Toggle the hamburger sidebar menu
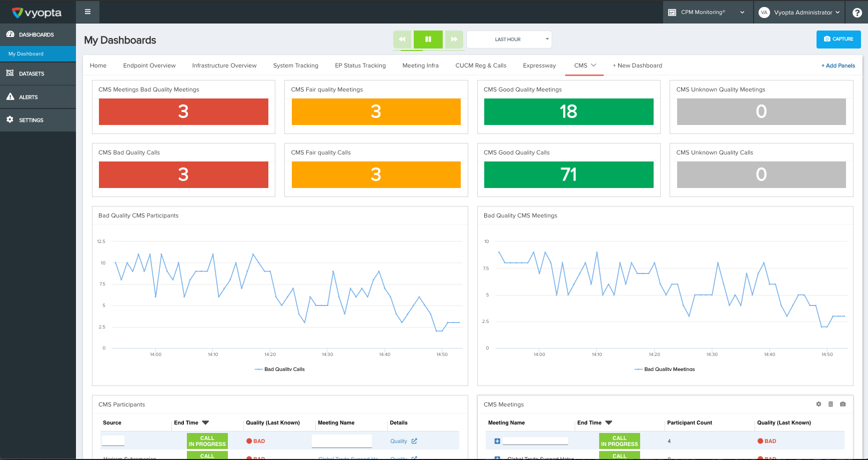Image resolution: width=868 pixels, height=460 pixels. tap(87, 12)
